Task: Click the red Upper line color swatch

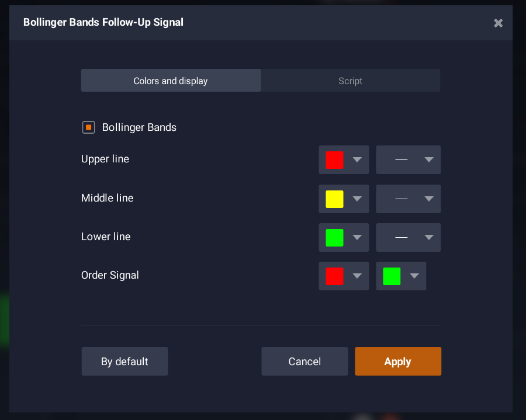Action: (x=334, y=160)
